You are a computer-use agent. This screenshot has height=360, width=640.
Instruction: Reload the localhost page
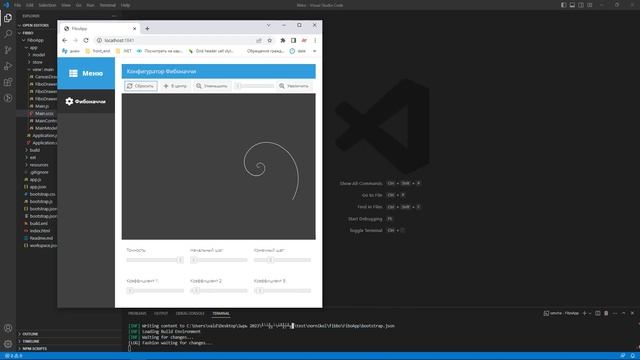click(x=86, y=40)
